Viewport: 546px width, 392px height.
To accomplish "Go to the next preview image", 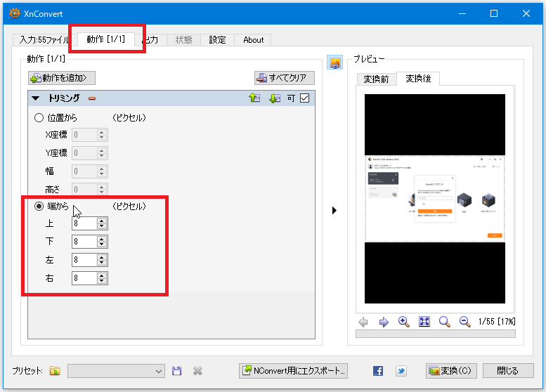I will 384,322.
